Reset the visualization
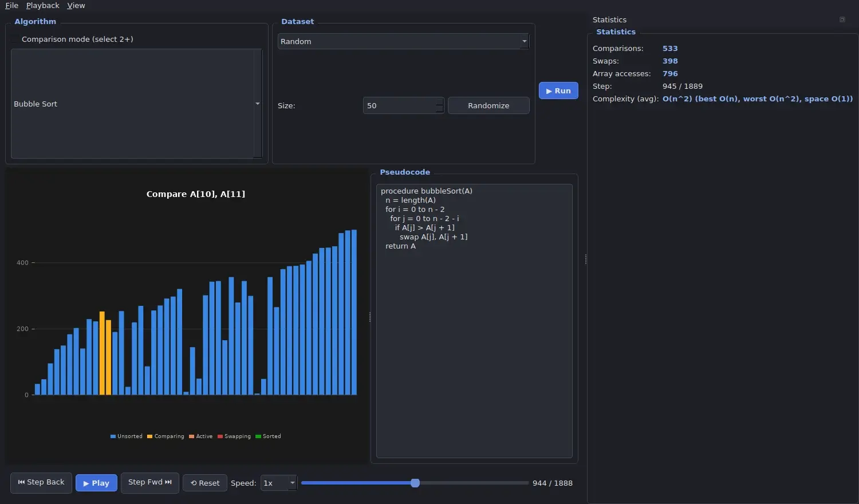 pyautogui.click(x=205, y=483)
